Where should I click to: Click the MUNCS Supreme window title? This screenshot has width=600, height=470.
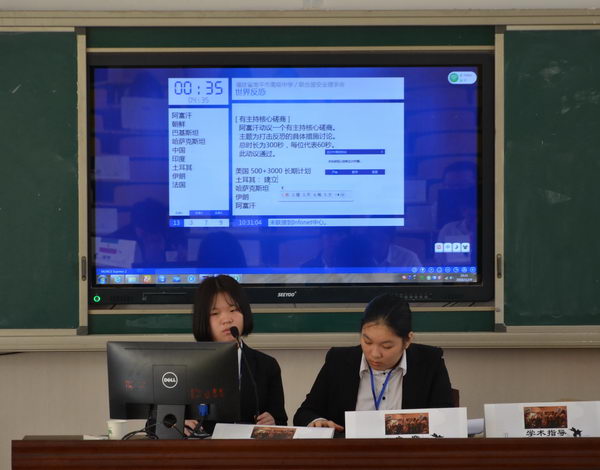[x=113, y=271]
